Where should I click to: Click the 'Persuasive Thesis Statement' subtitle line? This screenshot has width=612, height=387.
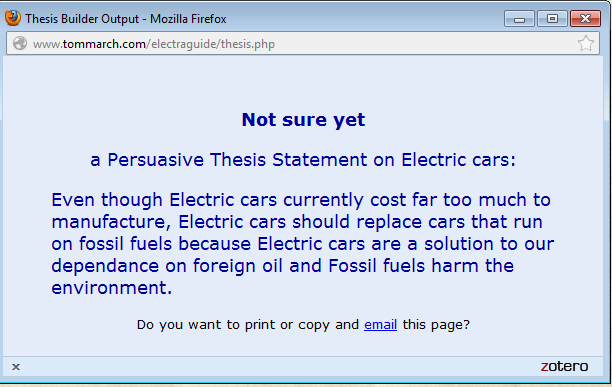click(303, 160)
